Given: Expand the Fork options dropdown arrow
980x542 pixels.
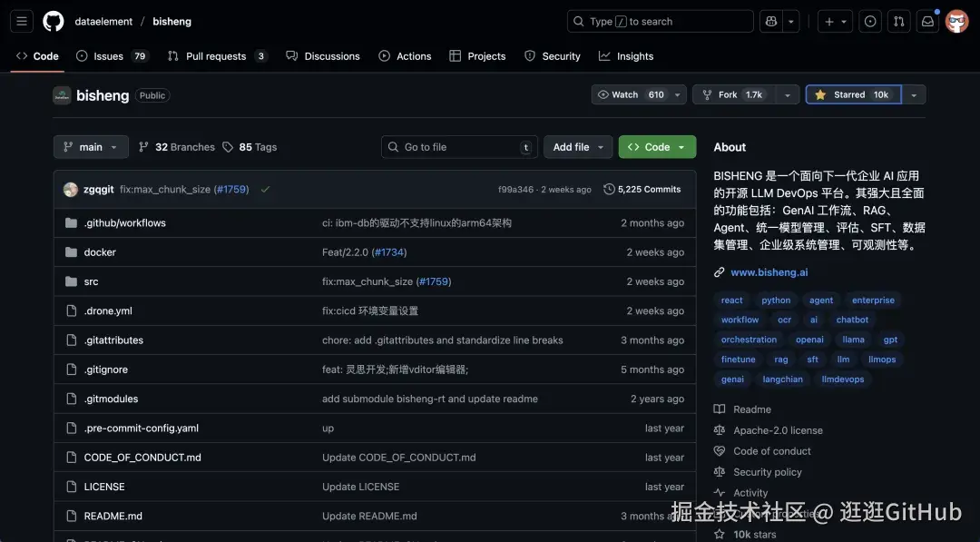Looking at the screenshot, I should click(x=788, y=95).
